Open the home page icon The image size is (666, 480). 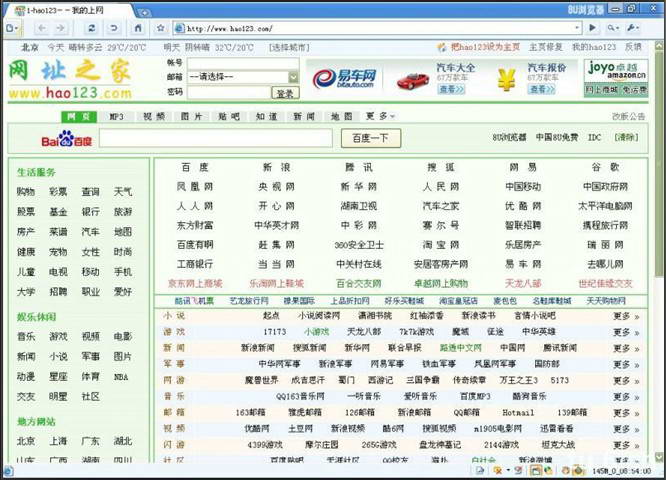tap(138, 28)
